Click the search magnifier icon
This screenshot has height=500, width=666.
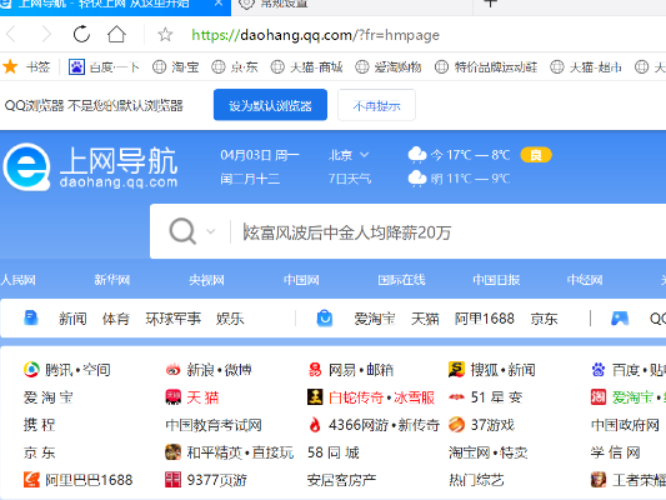183,232
